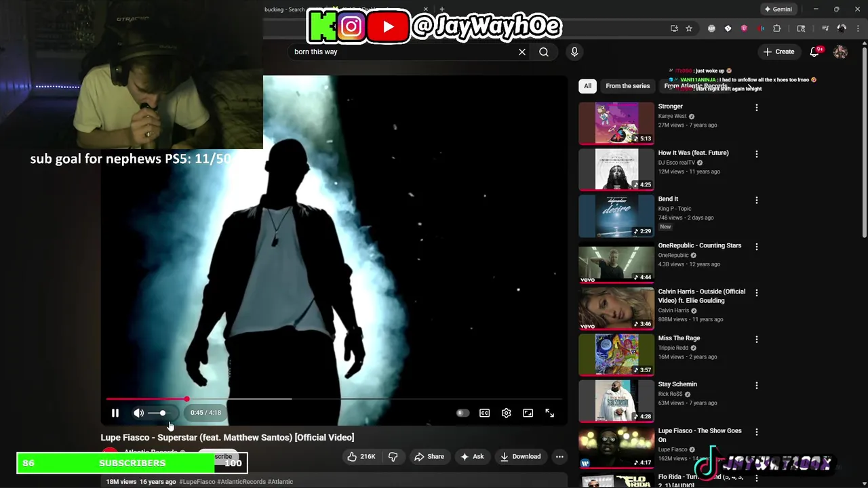This screenshot has width=868, height=488.
Task: Clear the 'born this way' search text
Action: 522,52
